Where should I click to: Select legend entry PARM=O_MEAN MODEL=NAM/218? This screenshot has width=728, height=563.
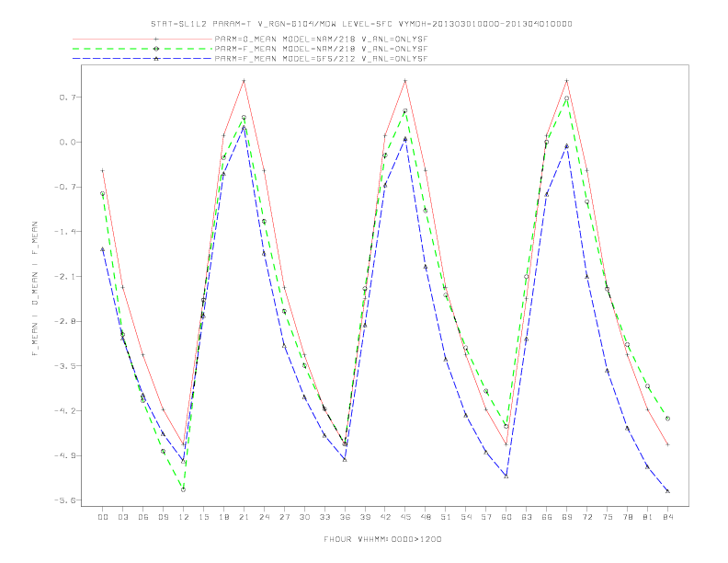321,39
